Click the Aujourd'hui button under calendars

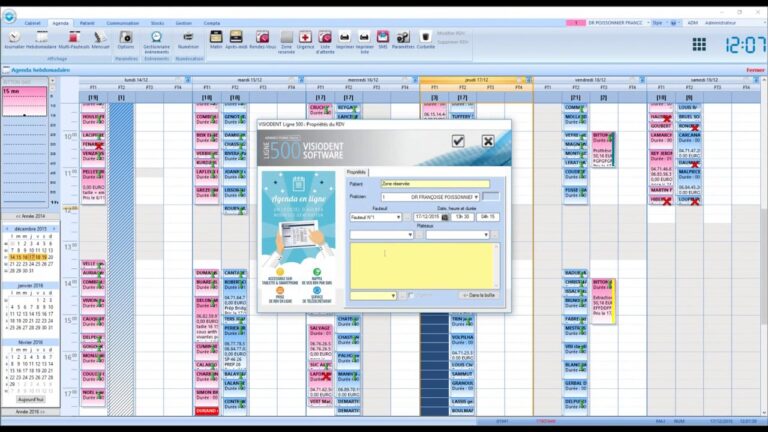(30, 400)
